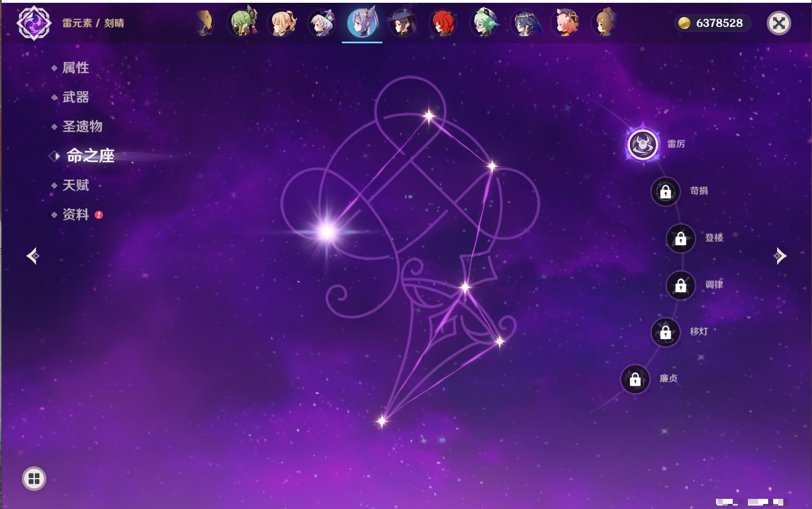This screenshot has height=509, width=812.
Task: Select the 命之座 constellation tab
Action: [x=90, y=156]
